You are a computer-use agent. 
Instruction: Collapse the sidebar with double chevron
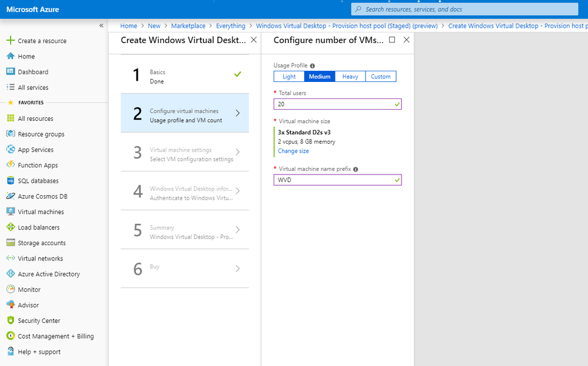101,25
